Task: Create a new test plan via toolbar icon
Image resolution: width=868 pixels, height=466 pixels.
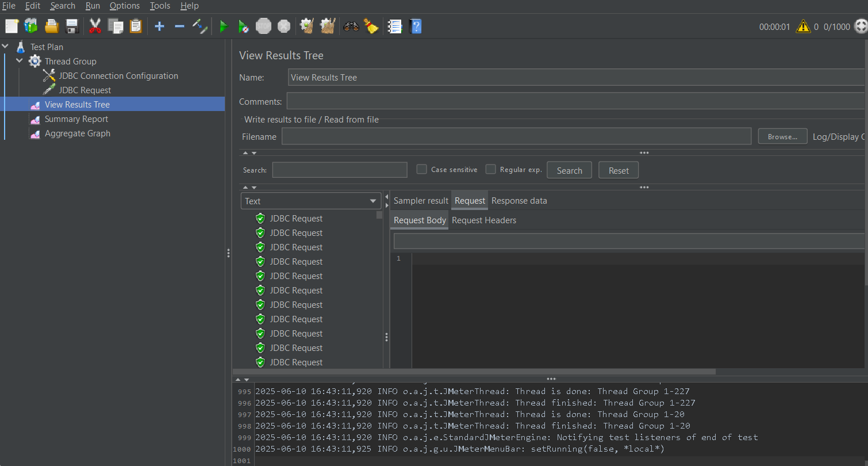Action: [x=12, y=26]
